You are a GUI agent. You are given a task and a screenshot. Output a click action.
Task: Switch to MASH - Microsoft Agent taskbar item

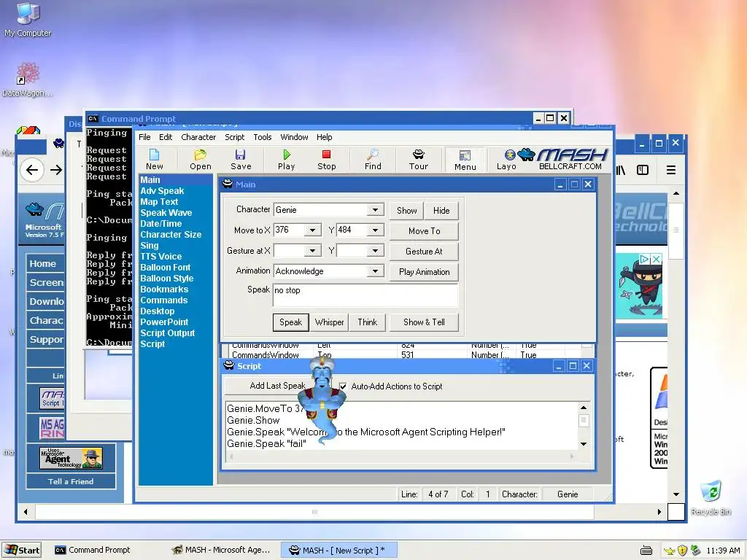(222, 550)
